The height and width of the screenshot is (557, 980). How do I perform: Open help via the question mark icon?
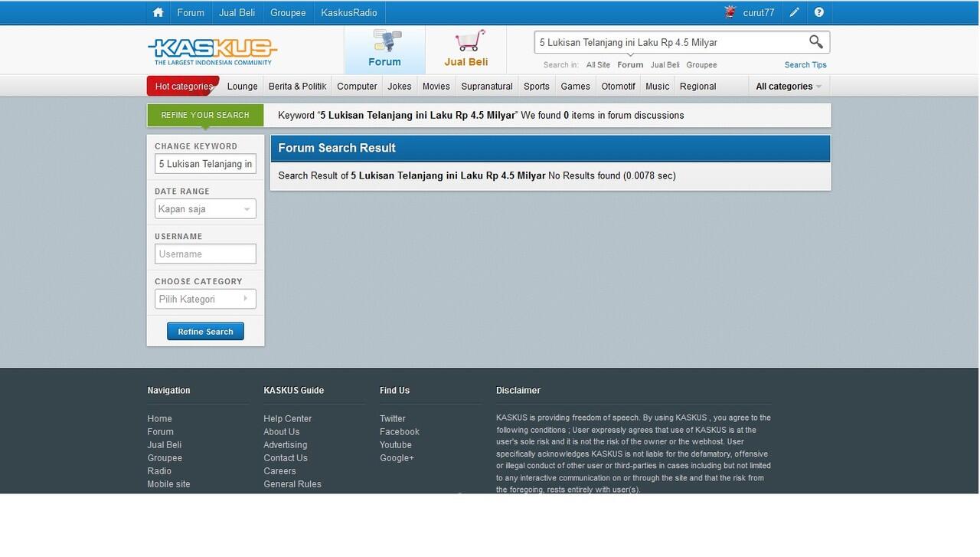pos(819,12)
